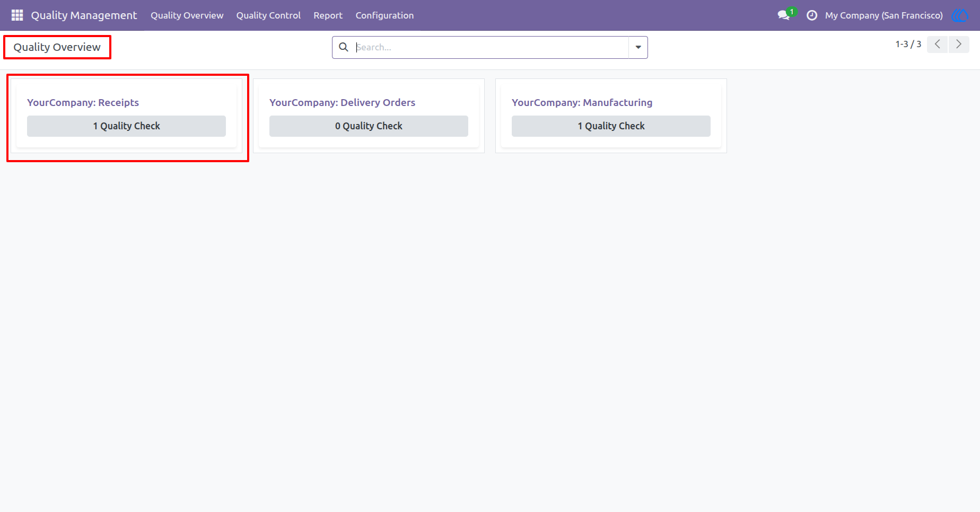Switch company via My Company (San Francisco)
This screenshot has width=980, height=512.
point(883,15)
